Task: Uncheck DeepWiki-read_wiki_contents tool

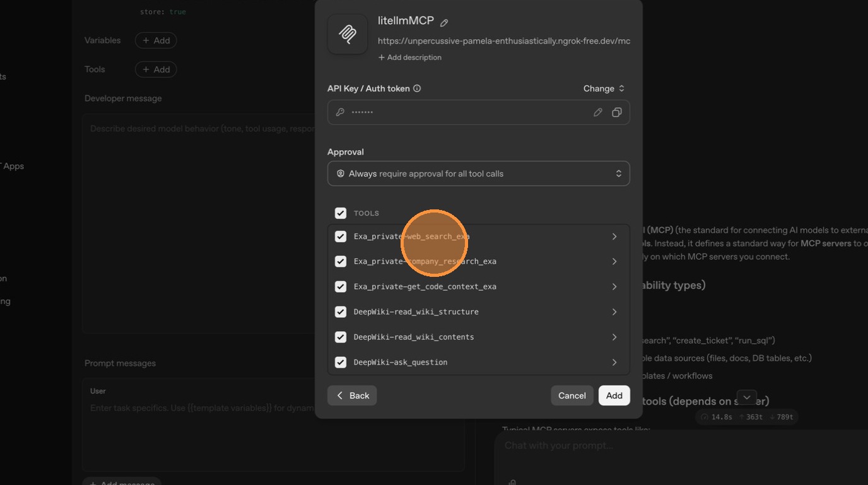Action: click(341, 337)
